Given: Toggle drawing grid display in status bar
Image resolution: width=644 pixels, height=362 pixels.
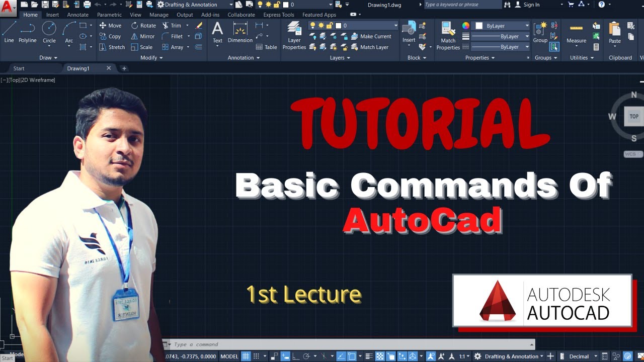Looking at the screenshot, I should (x=246, y=356).
